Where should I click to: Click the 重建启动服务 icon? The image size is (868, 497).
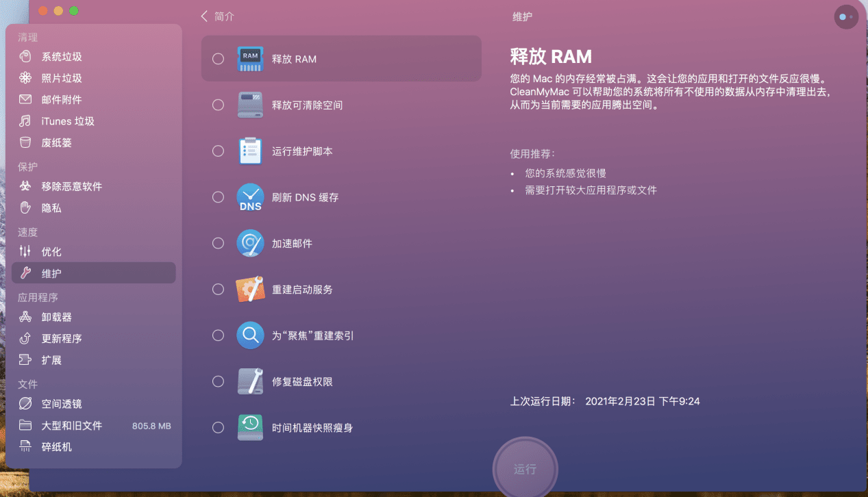[x=250, y=289]
